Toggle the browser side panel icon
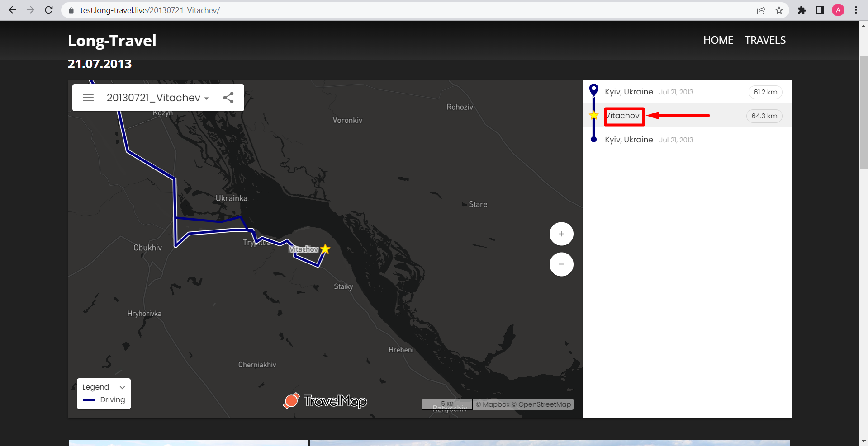 (x=820, y=10)
